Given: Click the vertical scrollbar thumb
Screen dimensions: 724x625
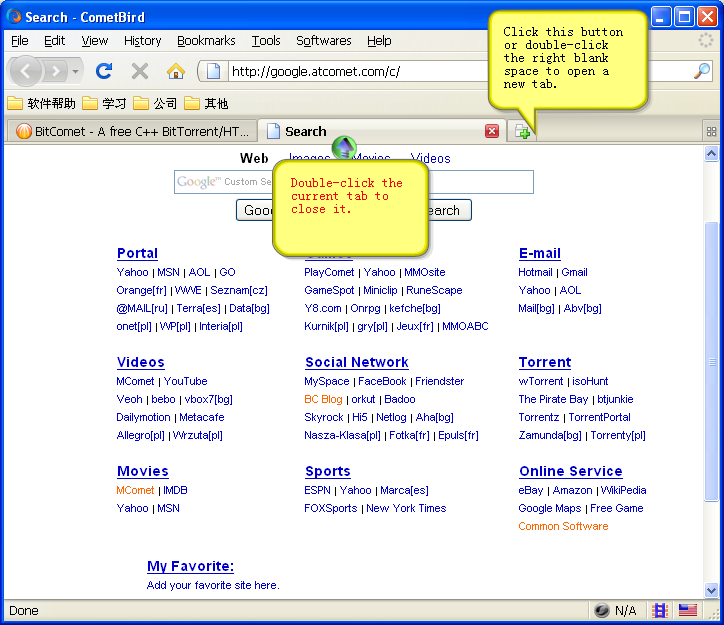Looking at the screenshot, I should [711, 361].
